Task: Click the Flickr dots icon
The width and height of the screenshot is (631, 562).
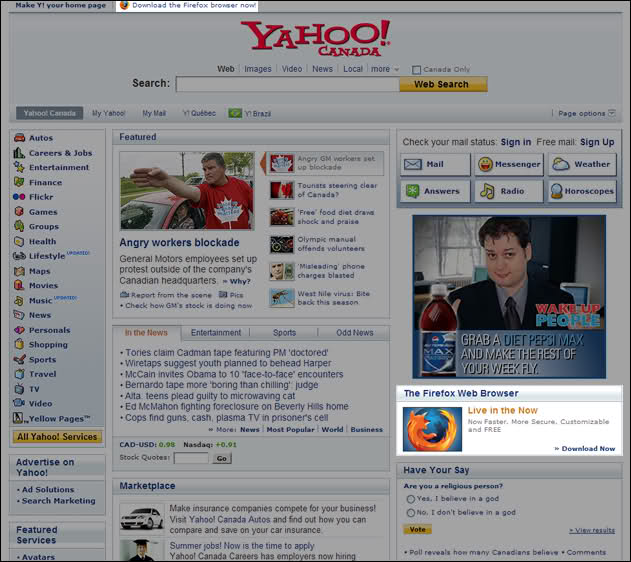Action: coord(19,197)
